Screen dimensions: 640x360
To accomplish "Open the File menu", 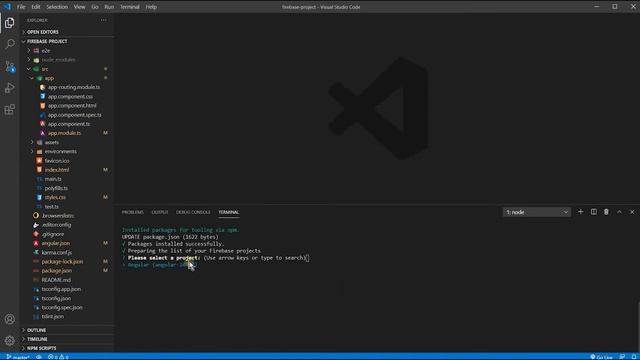I will pos(21,7).
